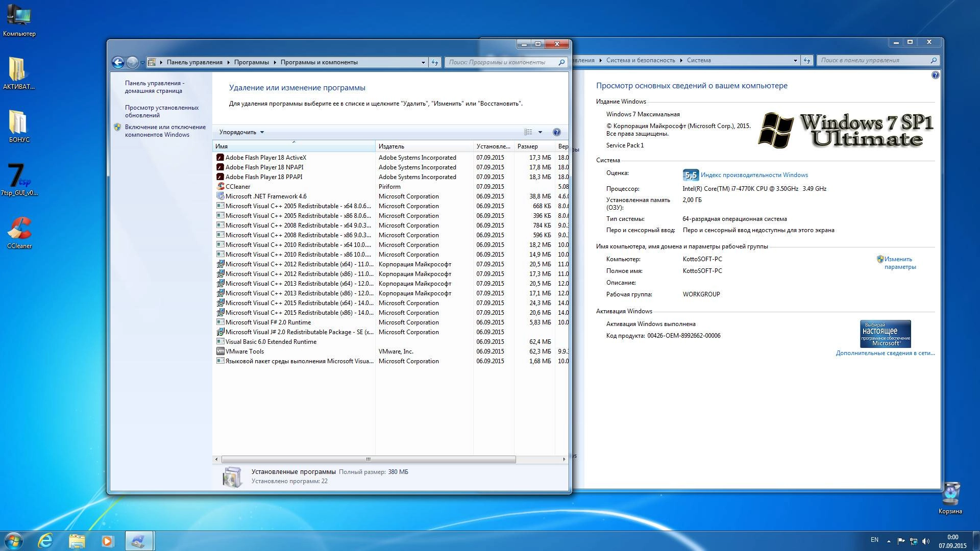The height and width of the screenshot is (551, 980).
Task: Click the right scroll arrow of programs list
Action: point(564,459)
